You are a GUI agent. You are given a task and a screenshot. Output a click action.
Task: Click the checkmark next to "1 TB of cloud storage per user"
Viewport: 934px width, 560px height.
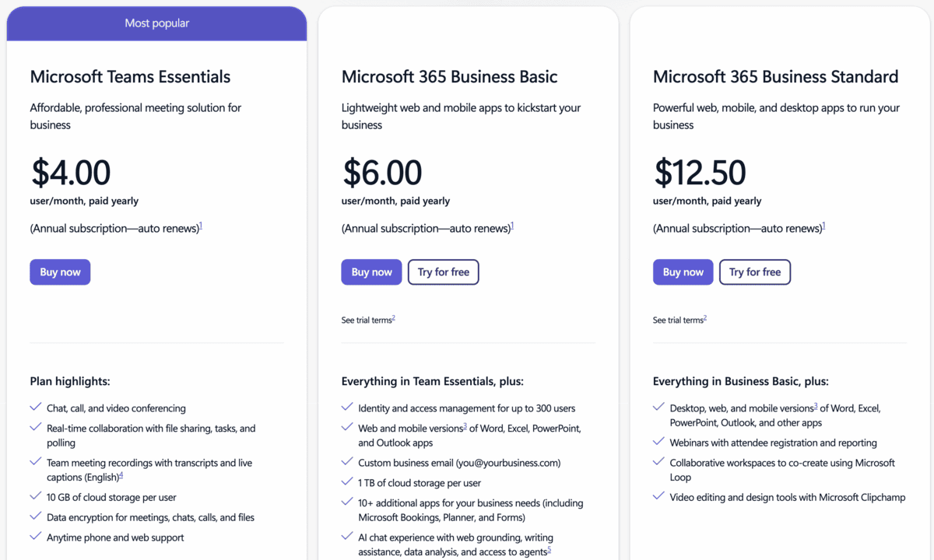[346, 481]
